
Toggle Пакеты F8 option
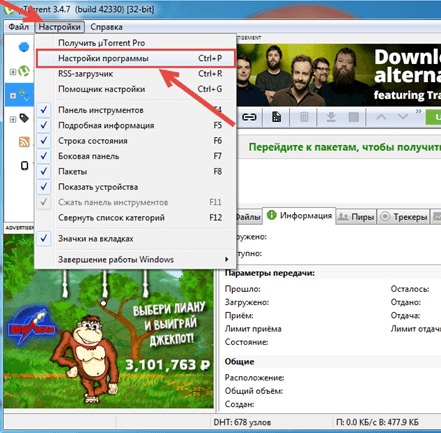click(135, 171)
